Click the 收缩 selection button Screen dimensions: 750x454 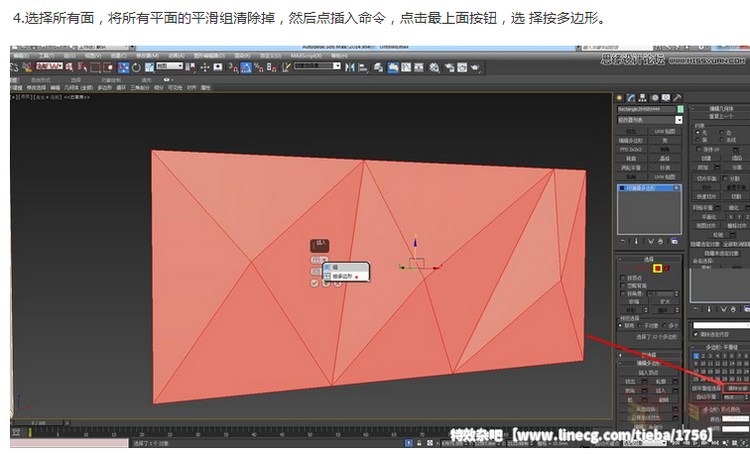(634, 301)
